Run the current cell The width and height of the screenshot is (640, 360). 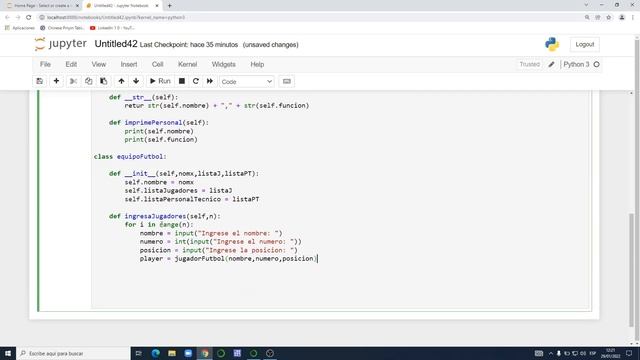click(x=160, y=81)
